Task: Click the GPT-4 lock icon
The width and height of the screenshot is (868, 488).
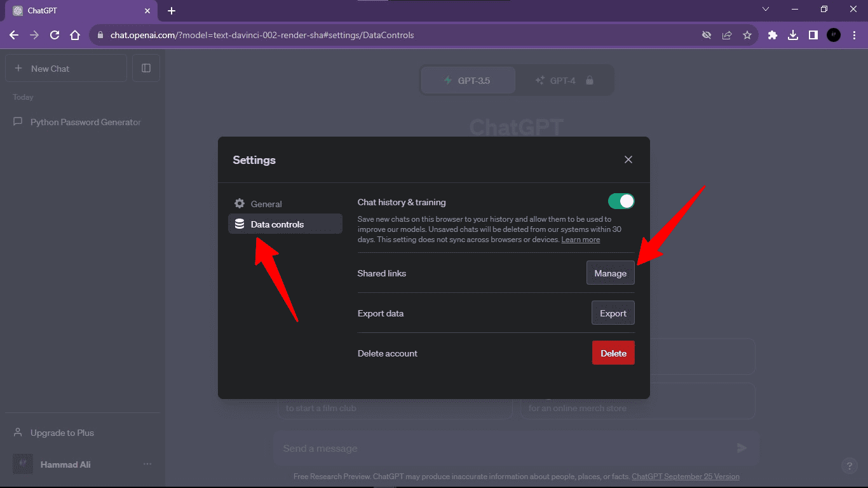Action: pyautogui.click(x=590, y=81)
